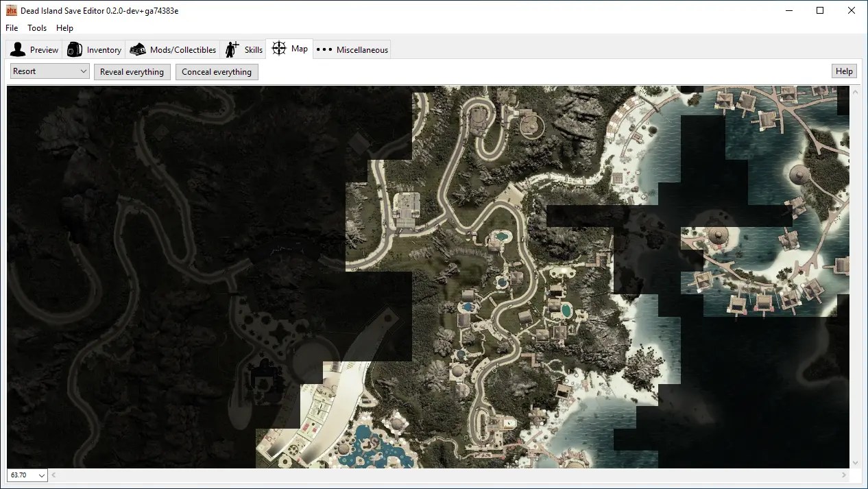Viewport: 868px width, 489px height.
Task: Click the Preview tab person silhouette icon
Action: [x=18, y=49]
